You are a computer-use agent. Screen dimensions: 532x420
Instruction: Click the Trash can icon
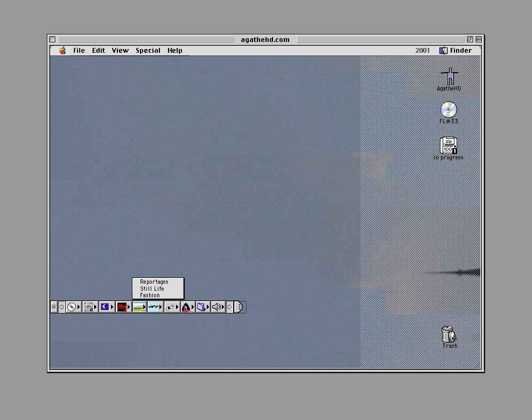coord(449,334)
